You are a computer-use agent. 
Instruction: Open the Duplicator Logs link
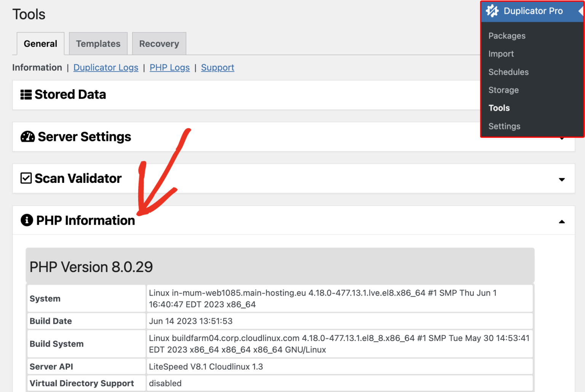[x=105, y=67]
